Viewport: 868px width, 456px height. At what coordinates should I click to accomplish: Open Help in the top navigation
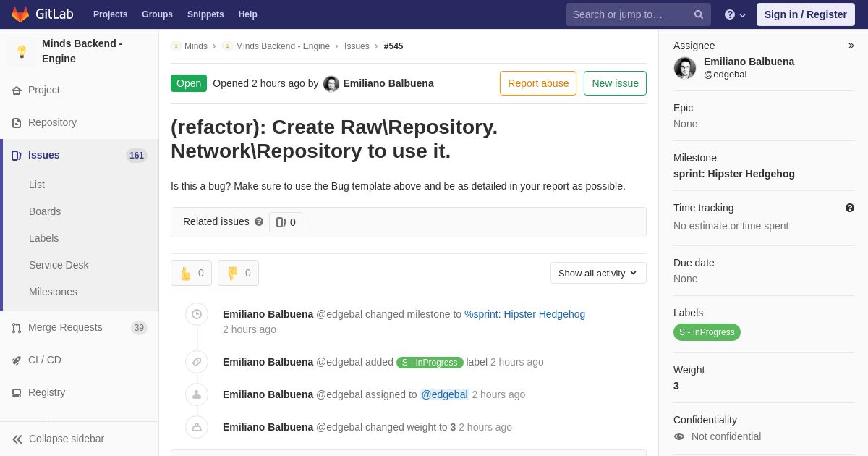coord(248,14)
